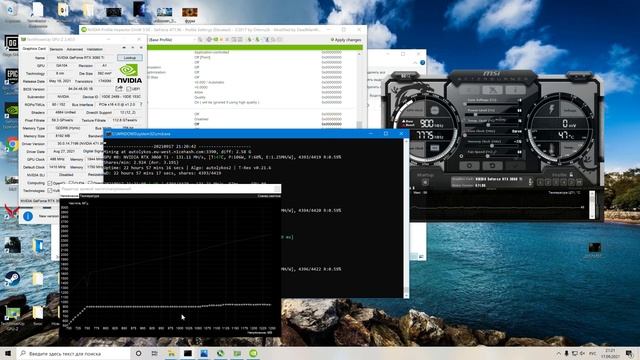Click the taskbar search box

click(73, 353)
